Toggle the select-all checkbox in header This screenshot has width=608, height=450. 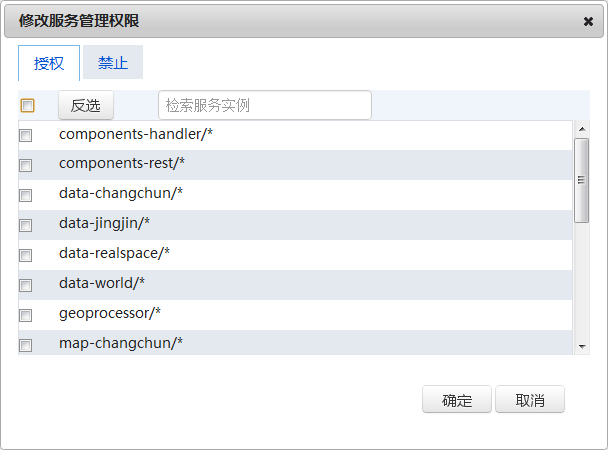click(x=28, y=105)
